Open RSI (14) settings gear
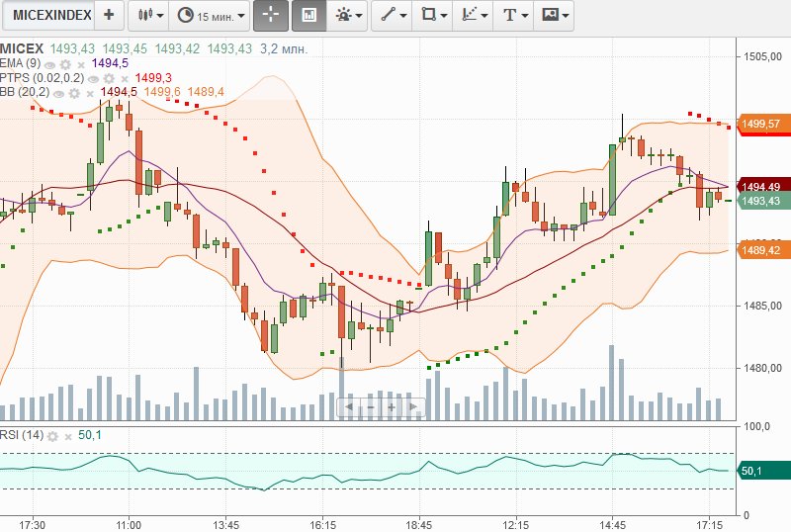Viewport: 791px width, 532px height. [x=54, y=436]
